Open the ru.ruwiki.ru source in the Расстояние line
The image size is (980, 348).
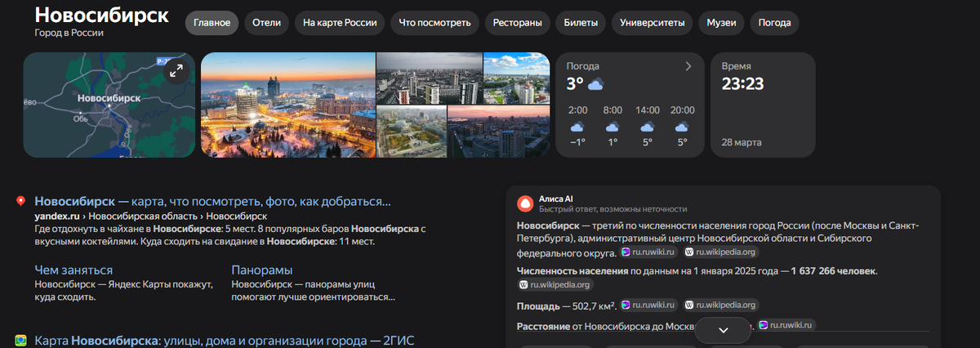coord(787,325)
